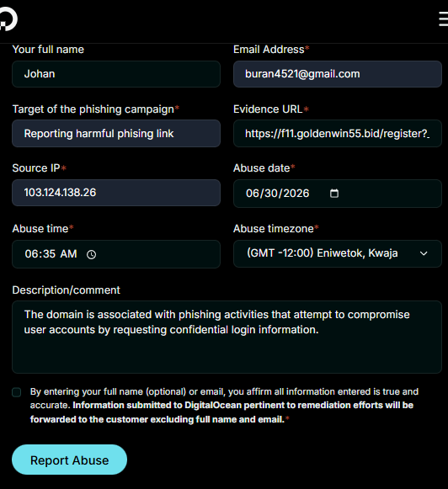The width and height of the screenshot is (448, 489).
Task: Click the timezone chevron arrow
Action: 424,253
